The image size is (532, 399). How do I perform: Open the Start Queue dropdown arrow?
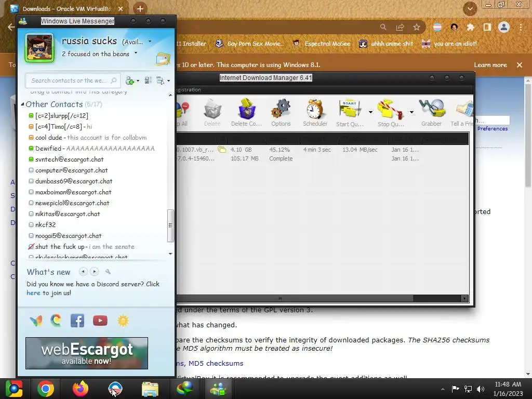pyautogui.click(x=370, y=112)
